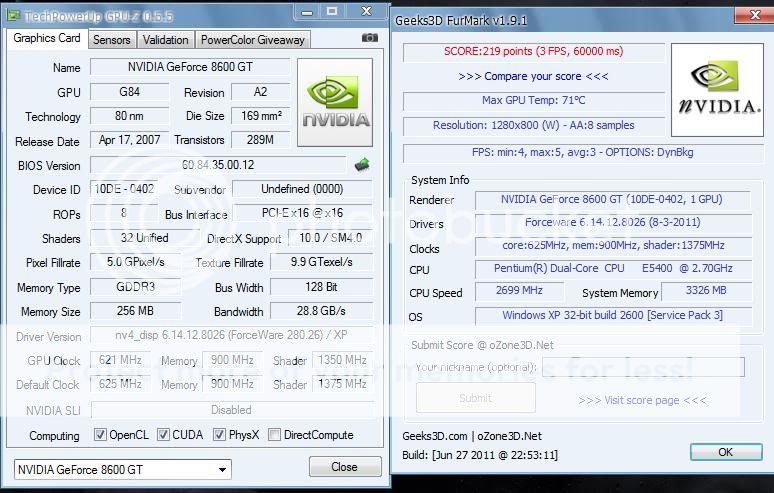Click the Technology value 80 nm

129,116
